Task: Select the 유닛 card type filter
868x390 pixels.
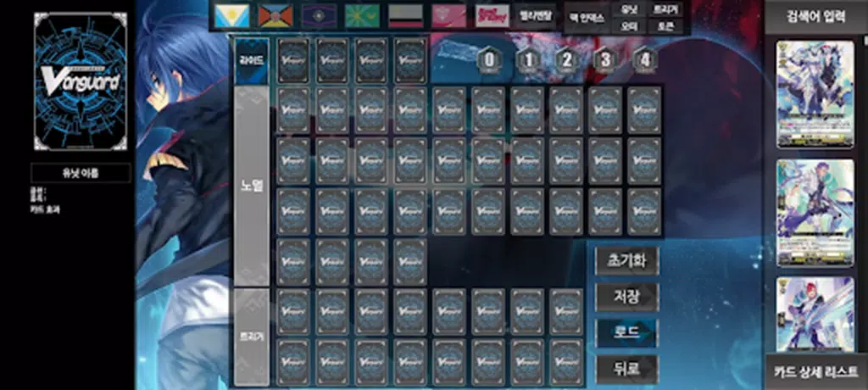Action: [x=629, y=9]
